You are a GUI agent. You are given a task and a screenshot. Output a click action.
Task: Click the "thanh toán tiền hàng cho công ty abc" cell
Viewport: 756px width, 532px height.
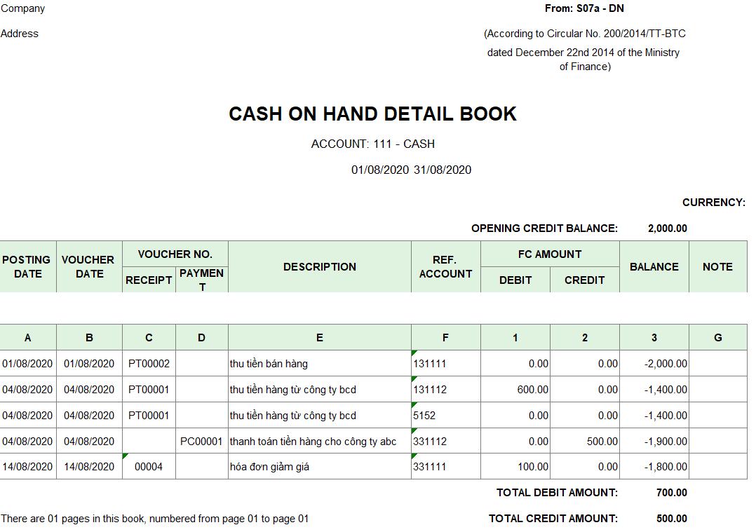tap(319, 442)
